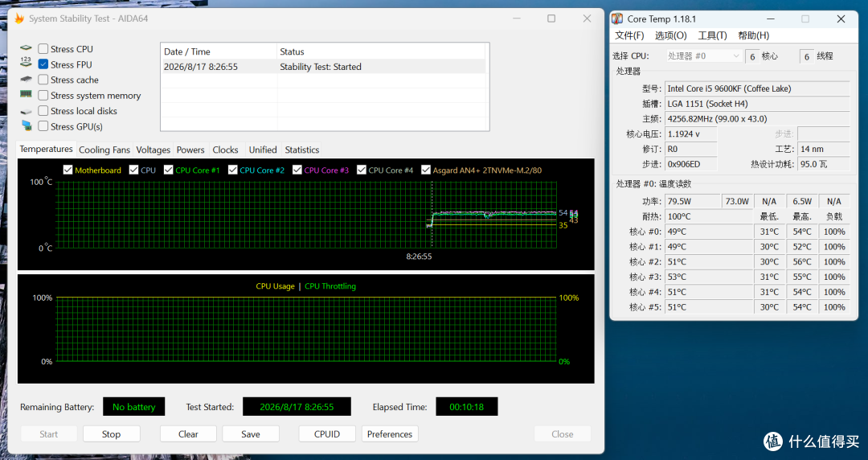
Task: Click the 14 nm lithography field
Action: point(823,149)
